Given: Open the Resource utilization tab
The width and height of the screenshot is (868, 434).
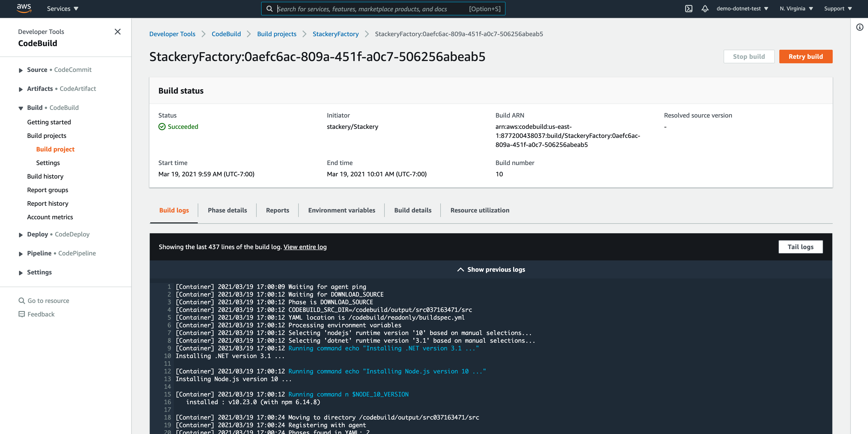Looking at the screenshot, I should click(x=479, y=210).
